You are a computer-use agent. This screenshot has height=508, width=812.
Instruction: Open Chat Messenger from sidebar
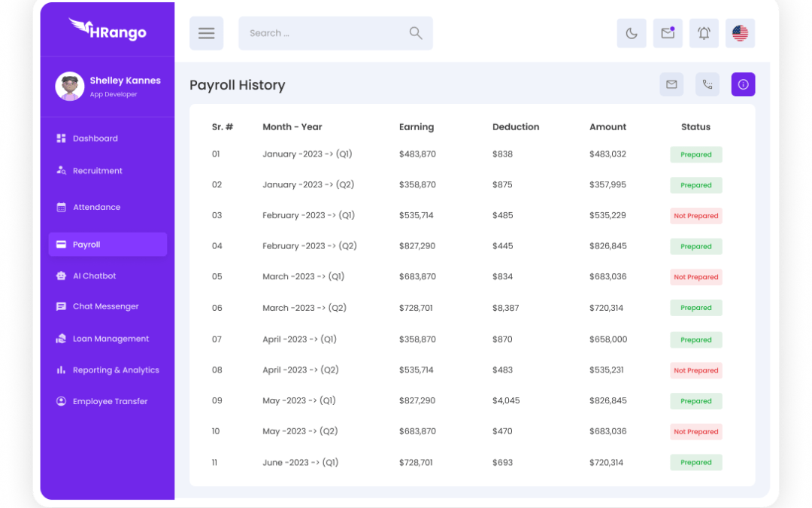pos(105,306)
